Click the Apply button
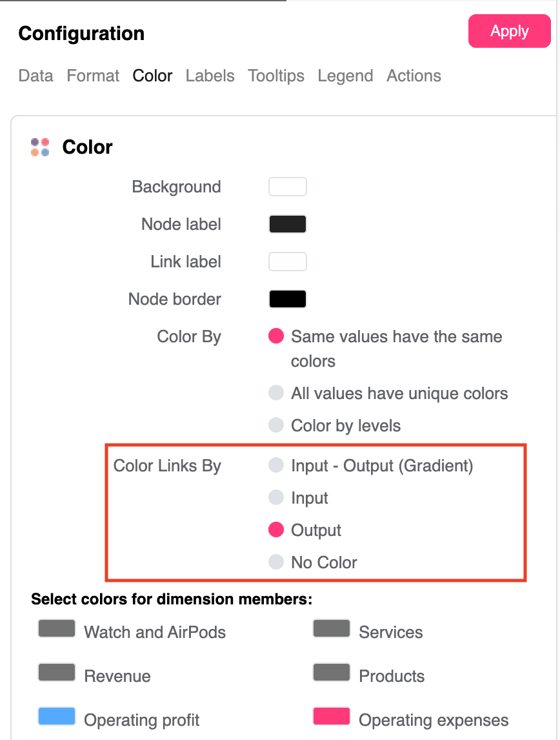The image size is (560, 740). tap(509, 32)
